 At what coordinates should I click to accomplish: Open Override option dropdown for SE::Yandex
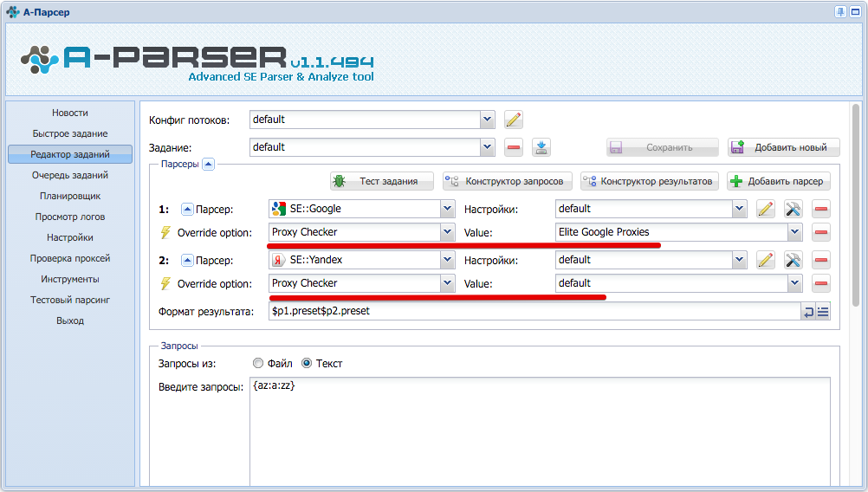click(x=447, y=282)
